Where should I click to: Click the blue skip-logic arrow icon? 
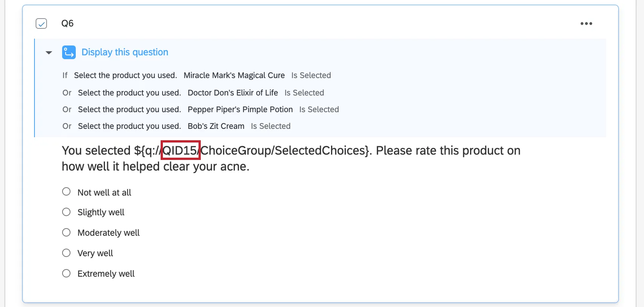click(69, 52)
